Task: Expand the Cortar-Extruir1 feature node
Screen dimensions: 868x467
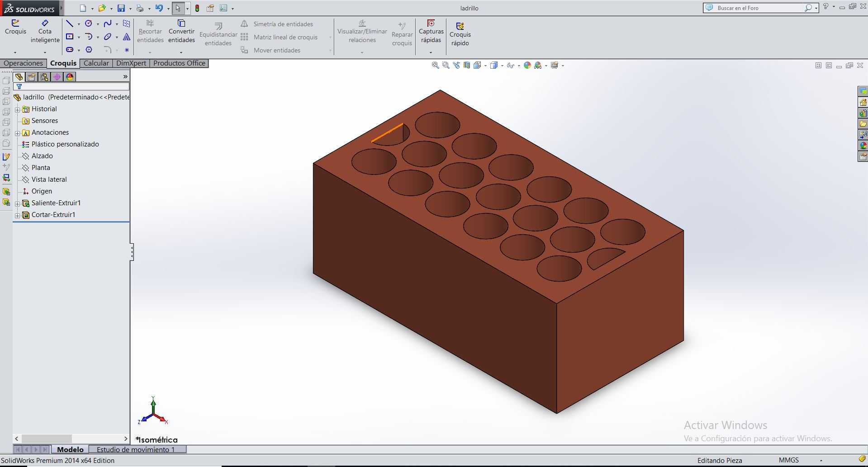Action: pos(17,215)
